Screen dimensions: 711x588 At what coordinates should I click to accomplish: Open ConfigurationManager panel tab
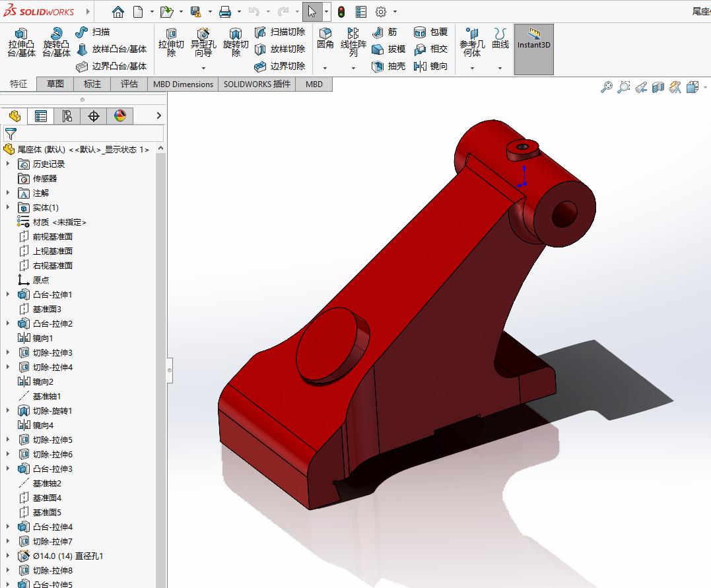(67, 116)
